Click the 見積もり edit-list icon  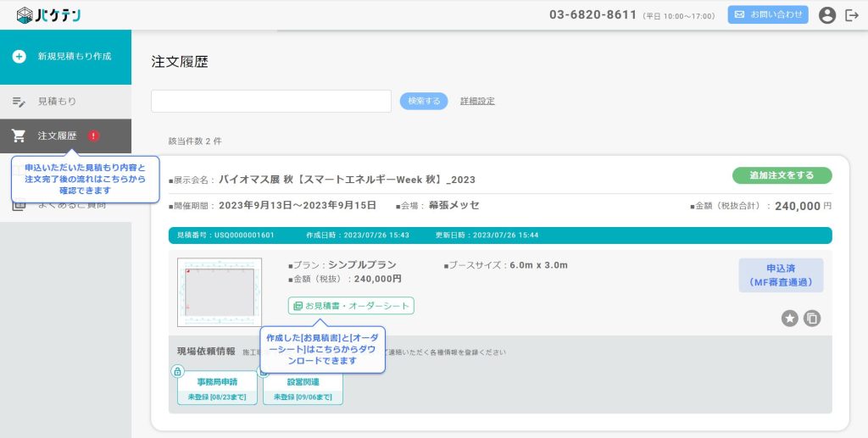19,102
